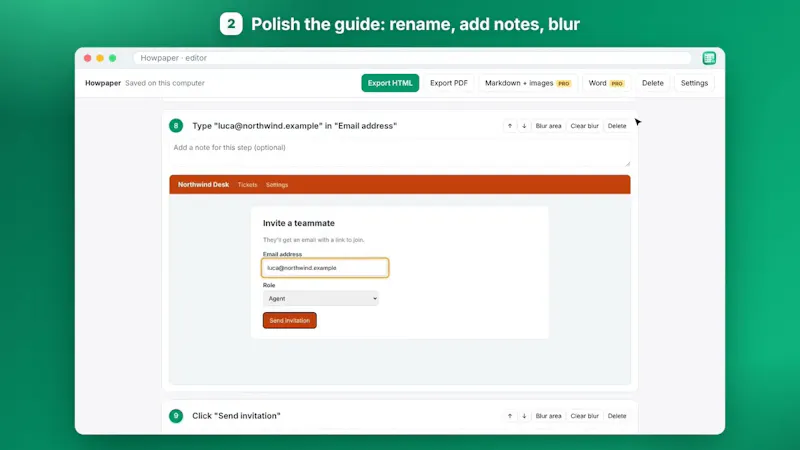Click the step 9 number badge

click(x=176, y=416)
